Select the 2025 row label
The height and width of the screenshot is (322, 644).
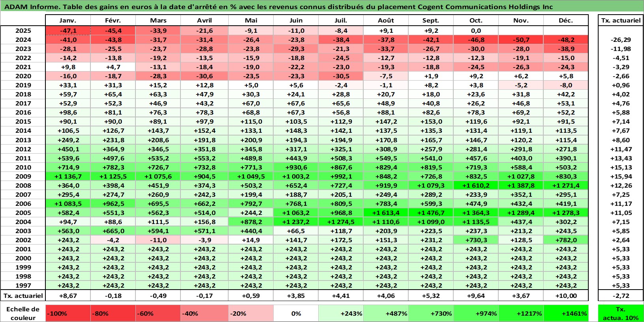pyautogui.click(x=23, y=30)
